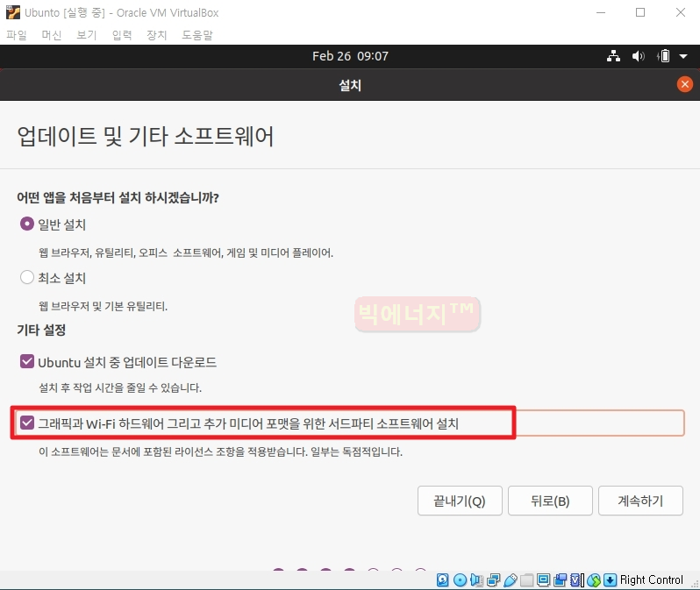Click the 끝내기(Q) button
The height and width of the screenshot is (590, 700).
[x=460, y=501]
